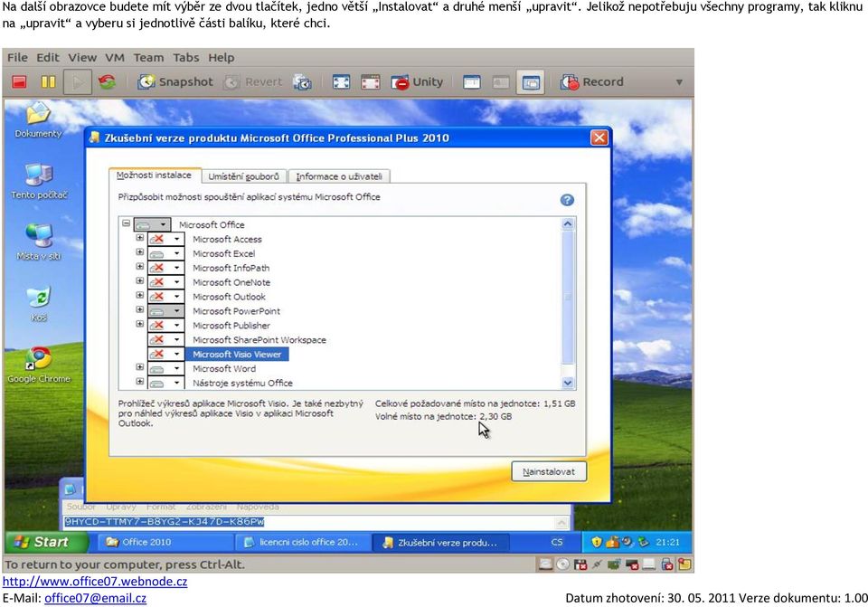The height and width of the screenshot is (607, 868).
Task: Take a VM snapshot with the Snapshot button
Action: 175,82
